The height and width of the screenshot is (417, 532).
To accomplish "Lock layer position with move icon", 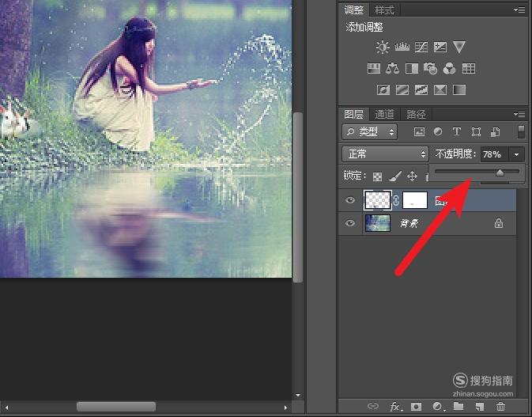I will 412,176.
